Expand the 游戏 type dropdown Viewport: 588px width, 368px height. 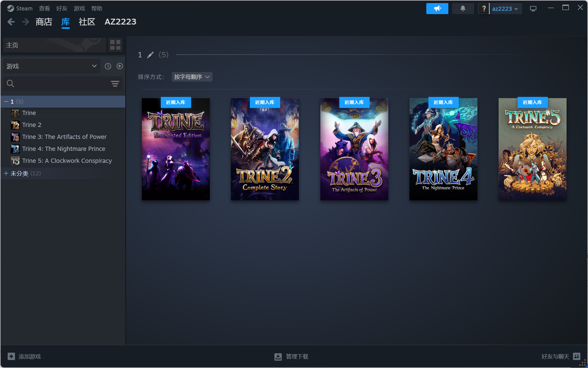[x=51, y=66]
